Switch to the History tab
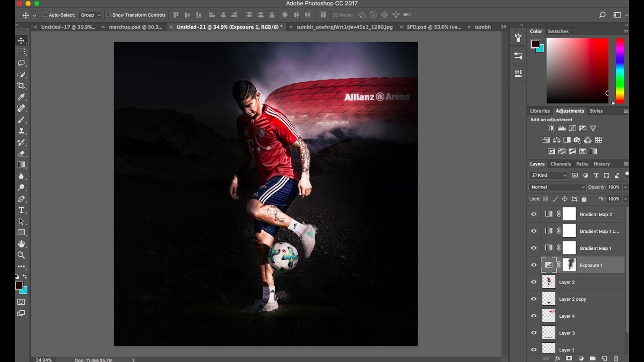 pyautogui.click(x=602, y=164)
